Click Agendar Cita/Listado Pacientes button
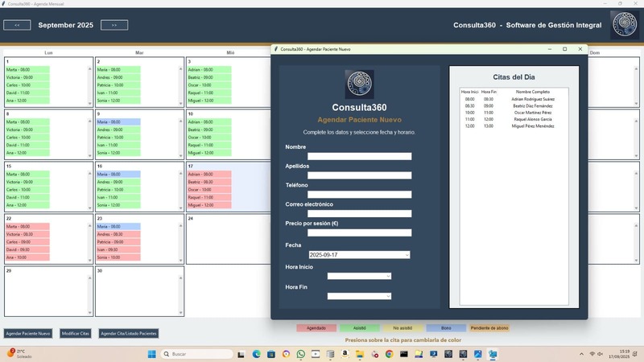The height and width of the screenshot is (362, 644). click(x=128, y=333)
